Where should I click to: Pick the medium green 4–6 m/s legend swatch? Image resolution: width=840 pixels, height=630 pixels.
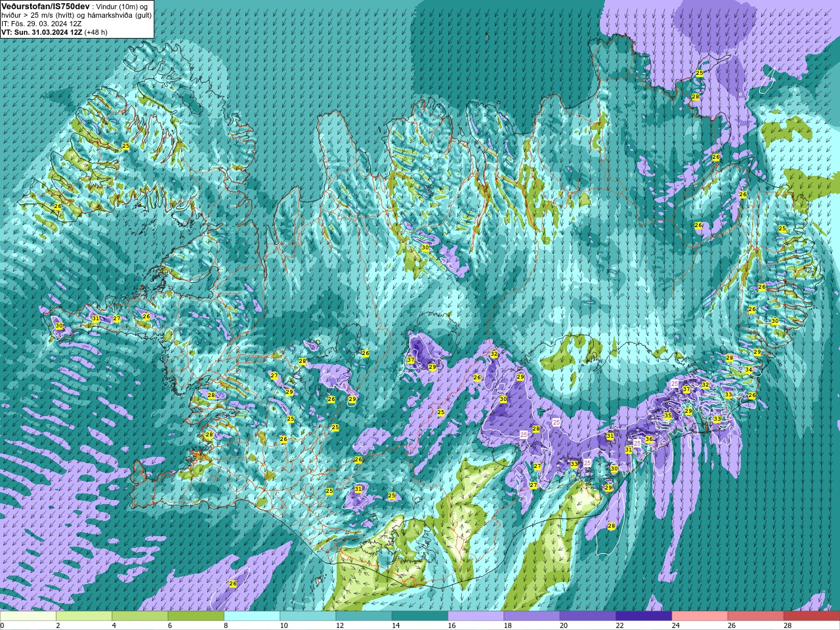click(x=140, y=616)
